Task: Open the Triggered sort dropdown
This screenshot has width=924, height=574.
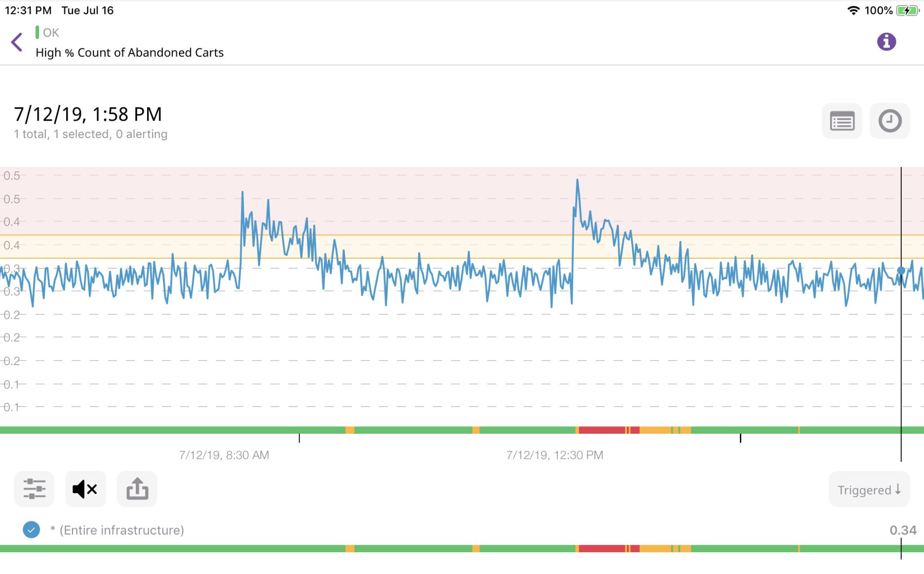Action: pyautogui.click(x=869, y=490)
